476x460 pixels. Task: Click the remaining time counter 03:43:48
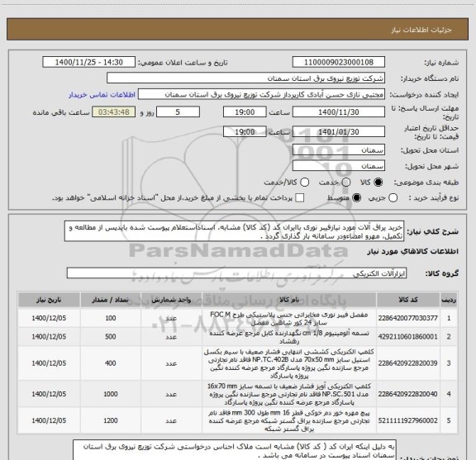114,112
